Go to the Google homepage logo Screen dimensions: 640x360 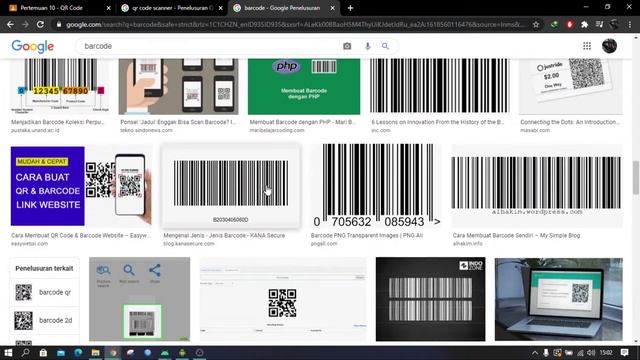click(x=33, y=47)
